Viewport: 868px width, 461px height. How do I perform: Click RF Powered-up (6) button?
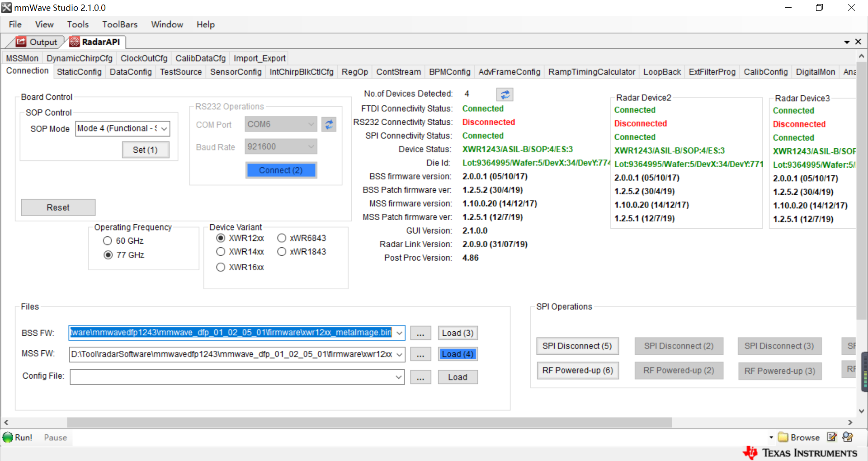point(578,371)
